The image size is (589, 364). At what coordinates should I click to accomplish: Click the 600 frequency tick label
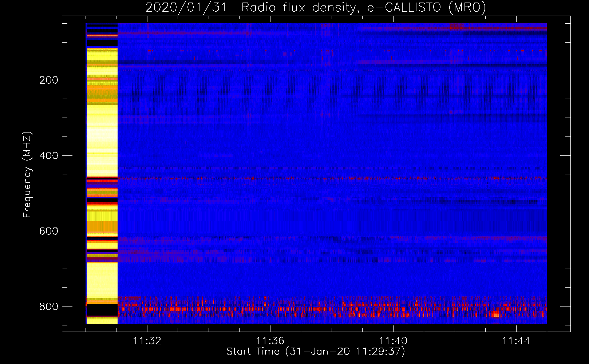(49, 232)
